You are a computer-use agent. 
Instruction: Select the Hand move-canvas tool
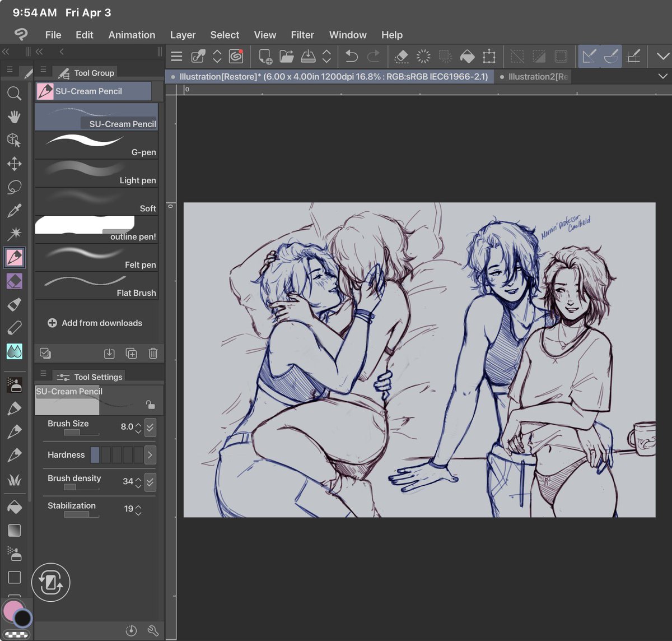(x=14, y=117)
